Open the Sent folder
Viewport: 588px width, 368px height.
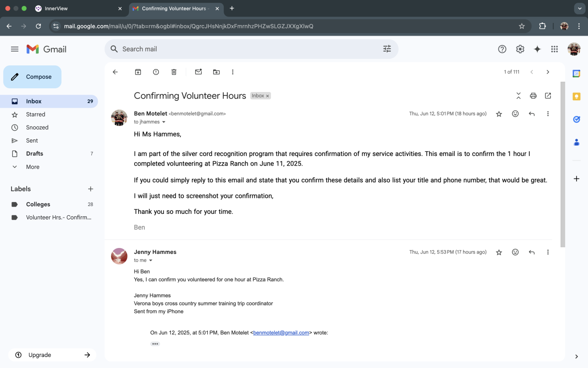click(x=32, y=141)
